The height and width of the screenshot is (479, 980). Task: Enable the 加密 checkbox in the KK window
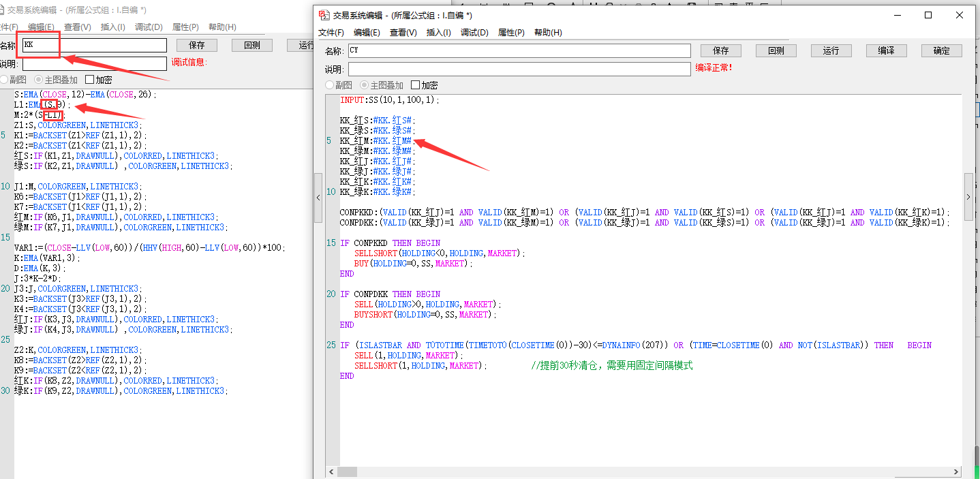click(90, 80)
